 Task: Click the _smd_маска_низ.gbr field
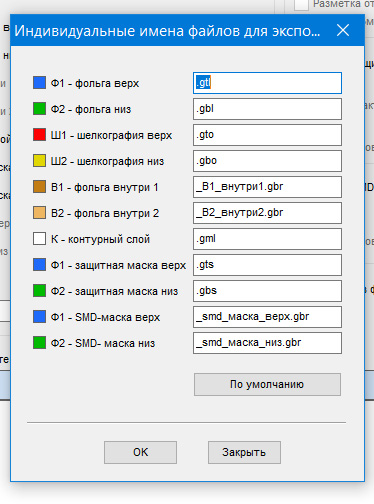[x=267, y=343]
